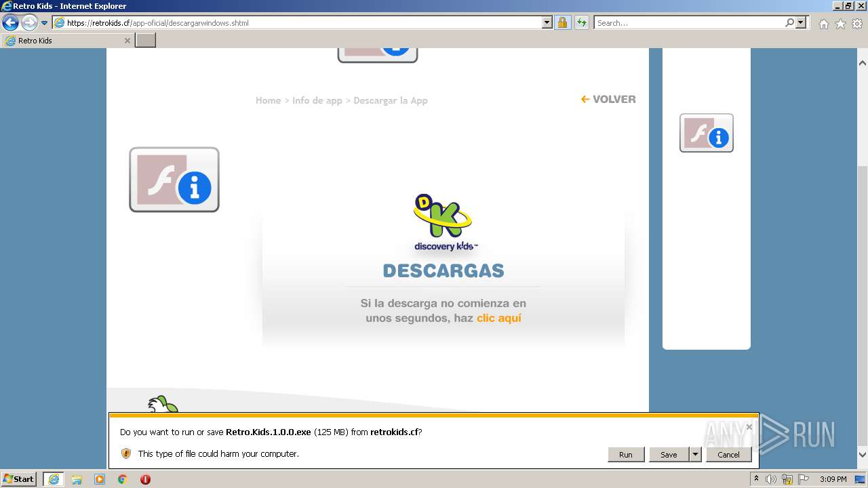The image size is (868, 488).
Task: Open the Tools gear icon
Action: (x=857, y=24)
